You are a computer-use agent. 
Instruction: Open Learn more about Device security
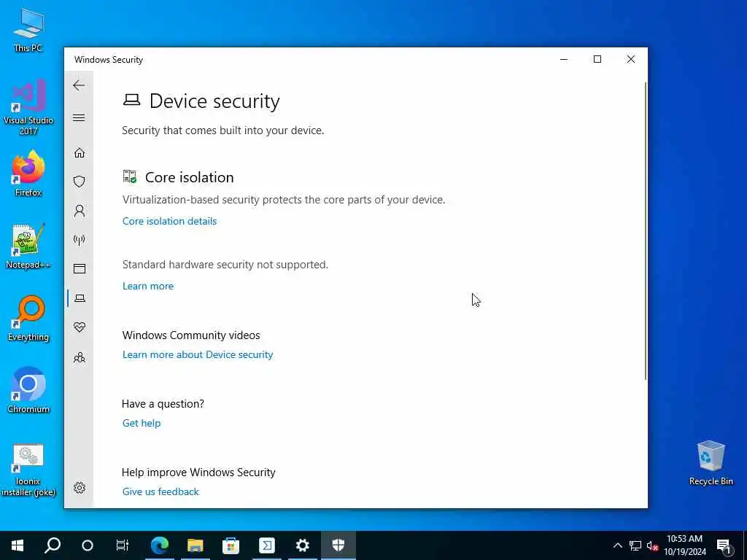click(x=198, y=355)
